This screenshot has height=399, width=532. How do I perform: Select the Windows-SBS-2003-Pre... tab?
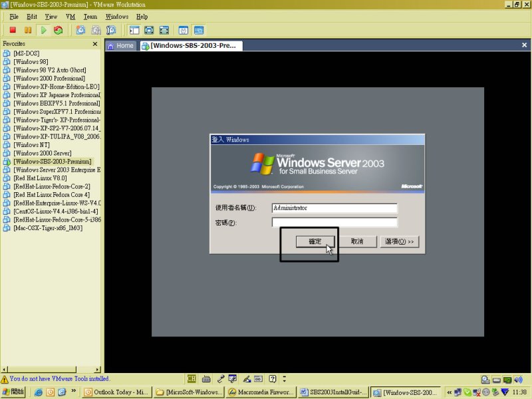point(192,45)
